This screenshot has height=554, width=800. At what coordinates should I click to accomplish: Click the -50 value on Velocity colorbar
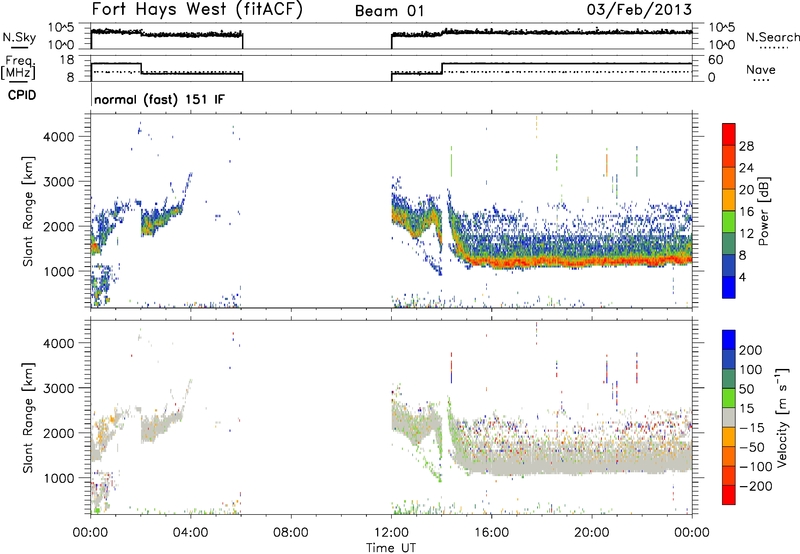tap(752, 447)
